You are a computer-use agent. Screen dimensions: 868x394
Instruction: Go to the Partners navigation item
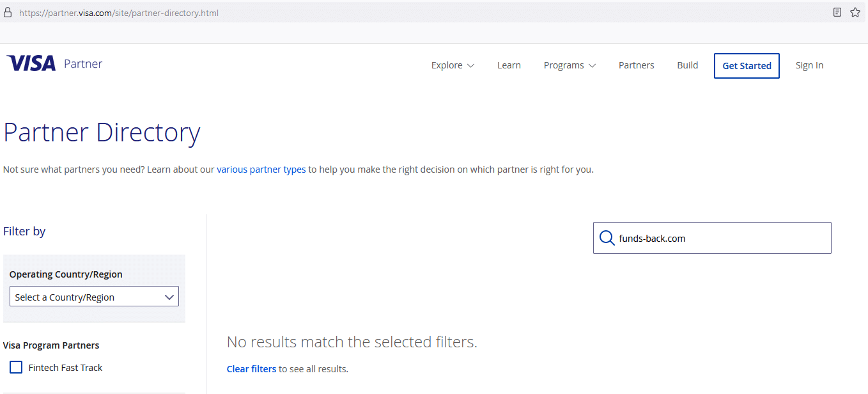coord(636,65)
